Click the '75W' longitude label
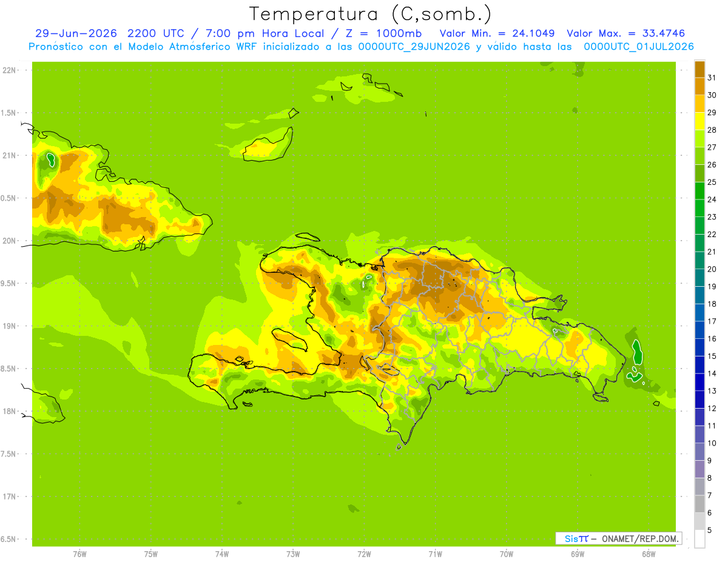Screen dimensions: 728x562 click(150, 554)
